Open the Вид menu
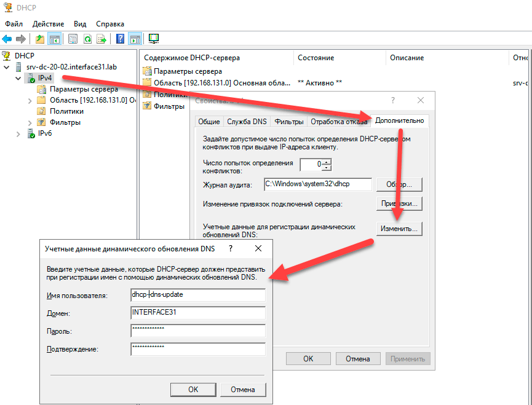532x405 pixels. [x=80, y=24]
